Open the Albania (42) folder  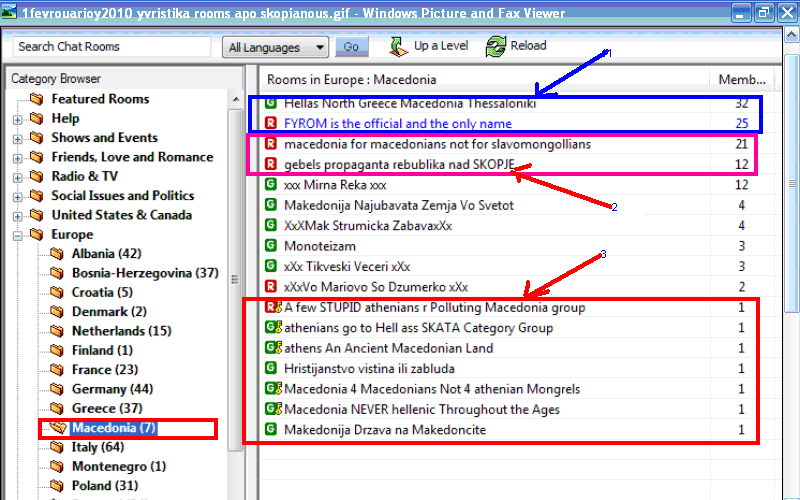click(107, 254)
